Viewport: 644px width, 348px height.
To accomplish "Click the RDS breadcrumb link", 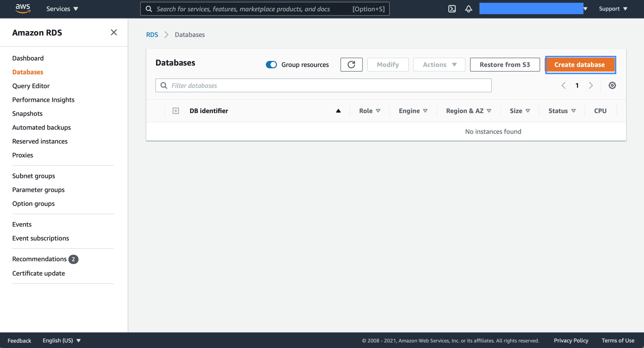I will pyautogui.click(x=152, y=35).
